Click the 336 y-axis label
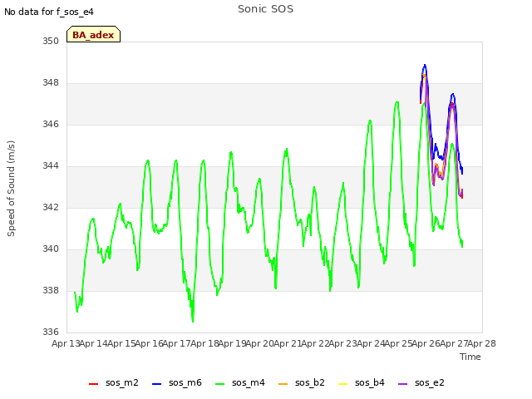Viewport: 532px width, 399px height. (50, 332)
